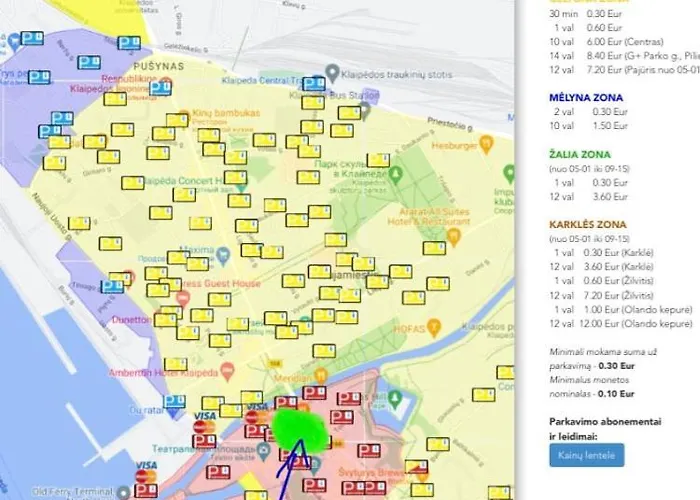Screen dimensions: 700x500
Task: Click the Ararat All Suites Hotel restaurant pin
Action: click(x=455, y=236)
